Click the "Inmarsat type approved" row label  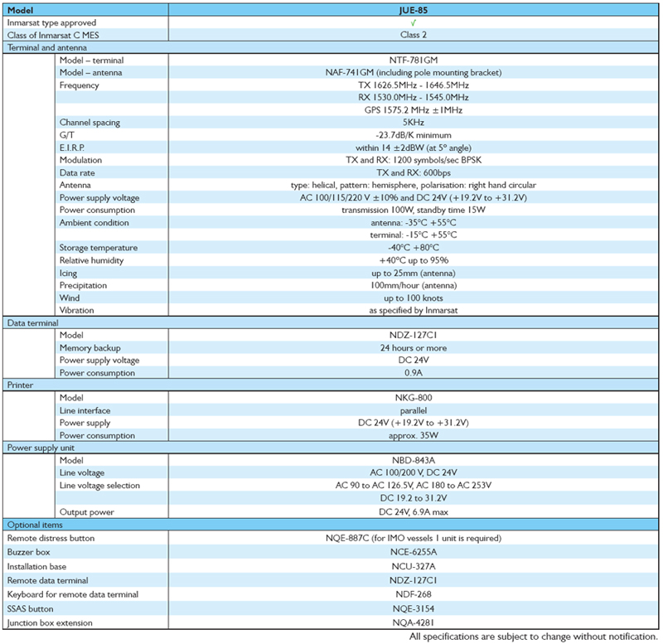[x=51, y=23]
